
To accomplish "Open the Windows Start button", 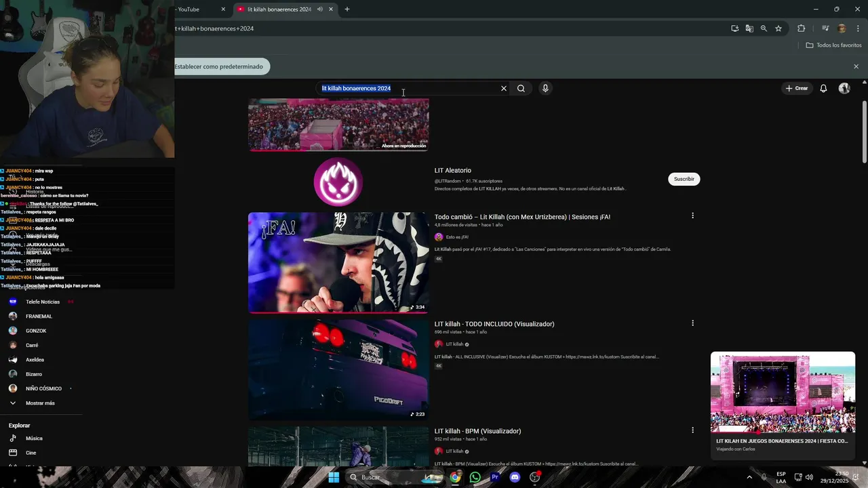I will (x=334, y=477).
